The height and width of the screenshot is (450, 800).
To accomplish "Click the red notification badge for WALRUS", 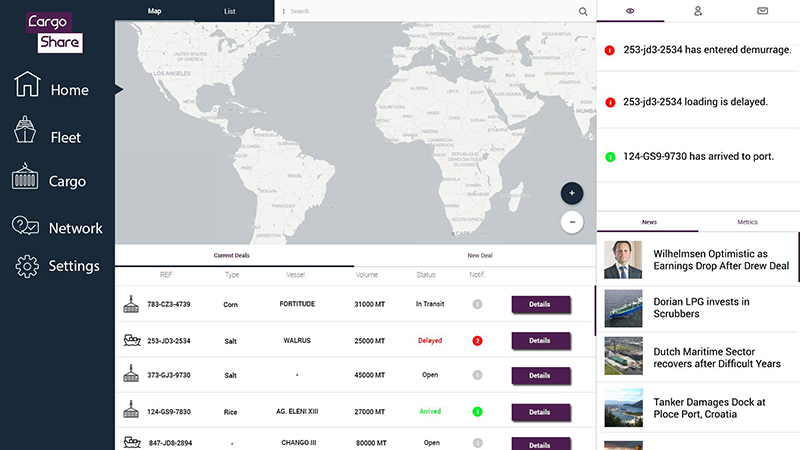I will pyautogui.click(x=477, y=341).
